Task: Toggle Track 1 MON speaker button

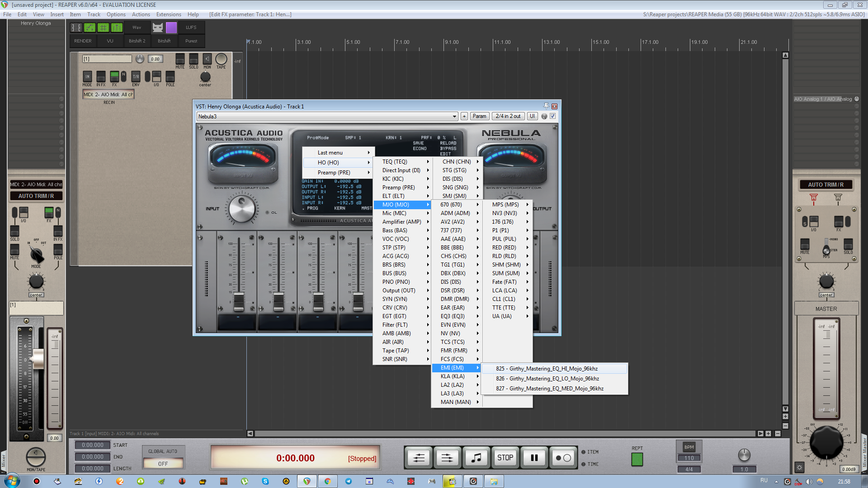Action: click(x=207, y=59)
